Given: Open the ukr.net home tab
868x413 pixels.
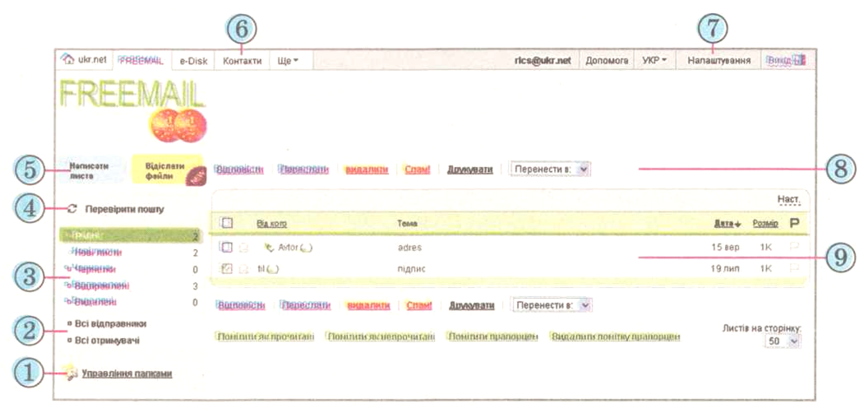Looking at the screenshot, I should coord(85,60).
